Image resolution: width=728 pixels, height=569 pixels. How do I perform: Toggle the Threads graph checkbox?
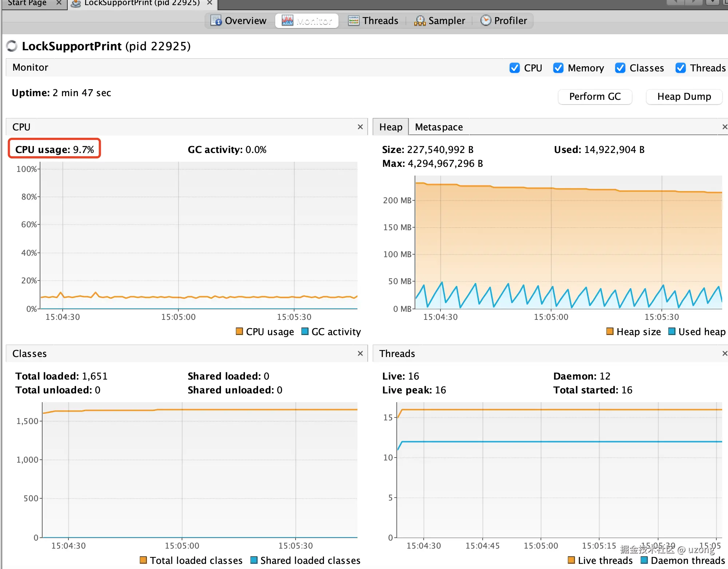coord(681,68)
